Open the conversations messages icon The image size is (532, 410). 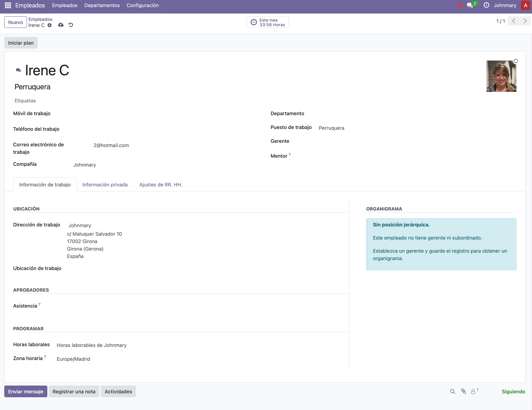(470, 5)
